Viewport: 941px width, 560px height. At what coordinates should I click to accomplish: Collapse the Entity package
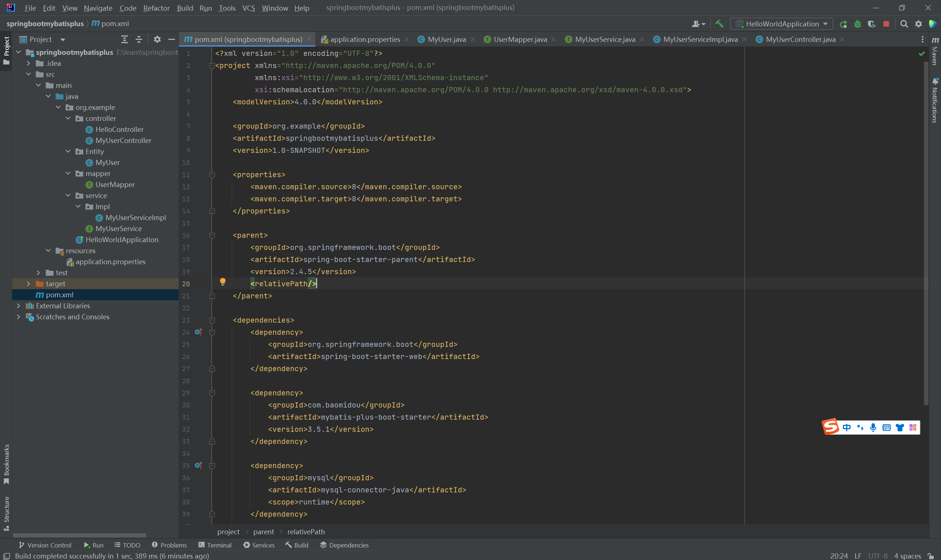point(68,151)
